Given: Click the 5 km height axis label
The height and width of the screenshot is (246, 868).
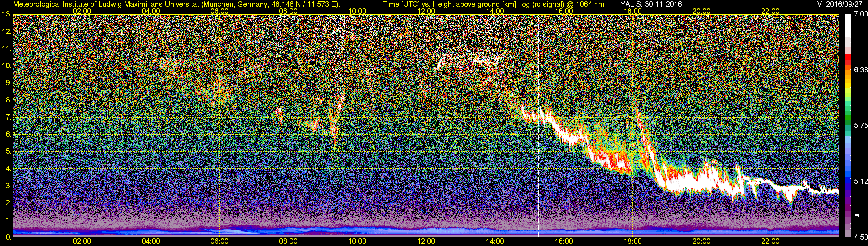Looking at the screenshot, I should coord(8,151).
